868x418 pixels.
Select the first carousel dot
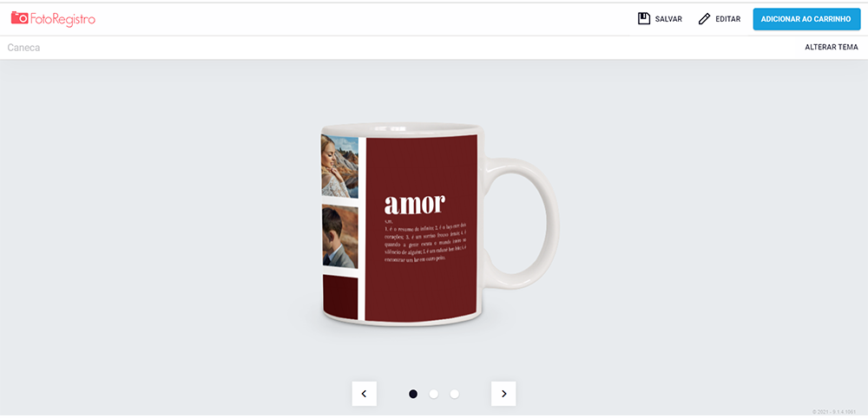coord(413,394)
